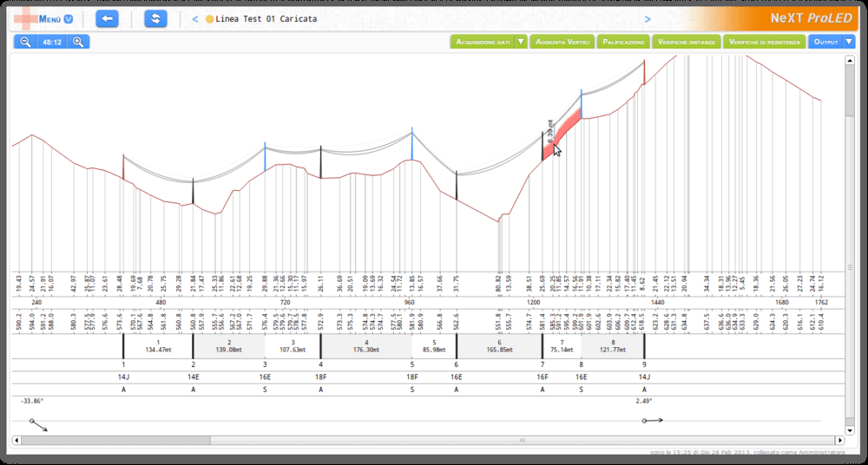Select span 8 cell 121.77mt

613,346
